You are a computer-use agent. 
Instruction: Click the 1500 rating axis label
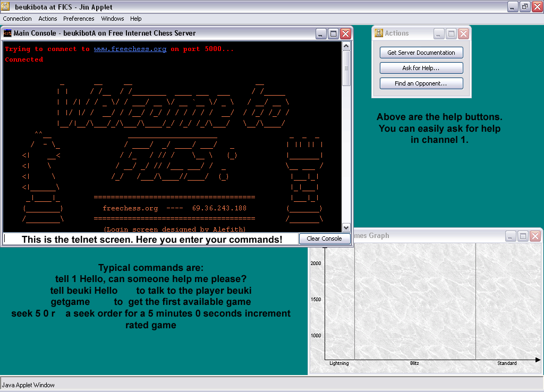[316, 300]
